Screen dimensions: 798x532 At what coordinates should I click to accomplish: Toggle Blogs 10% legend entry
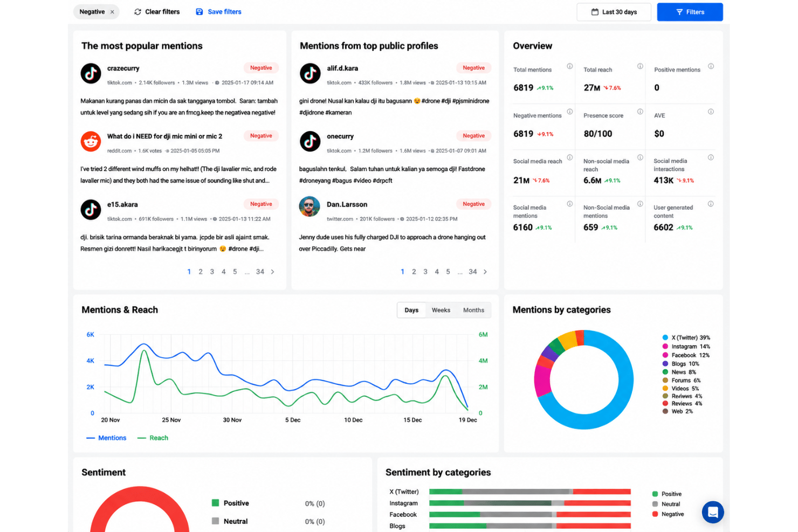680,364
